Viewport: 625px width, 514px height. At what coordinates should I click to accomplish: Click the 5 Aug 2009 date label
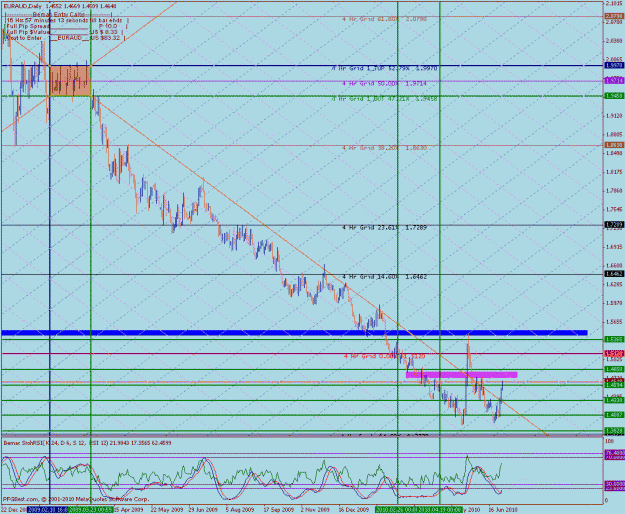[x=240, y=510]
